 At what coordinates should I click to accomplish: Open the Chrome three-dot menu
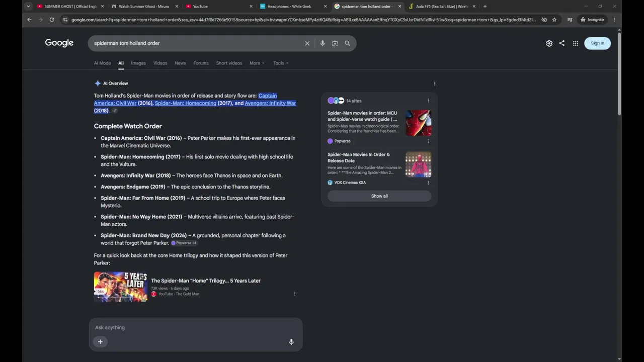614,20
